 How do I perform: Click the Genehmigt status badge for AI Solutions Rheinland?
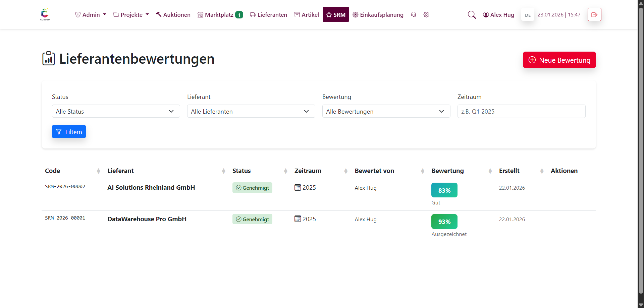click(252, 187)
